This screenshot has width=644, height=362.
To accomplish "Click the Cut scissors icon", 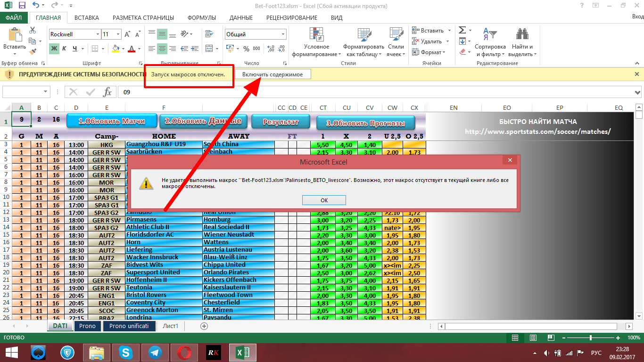I will (33, 30).
